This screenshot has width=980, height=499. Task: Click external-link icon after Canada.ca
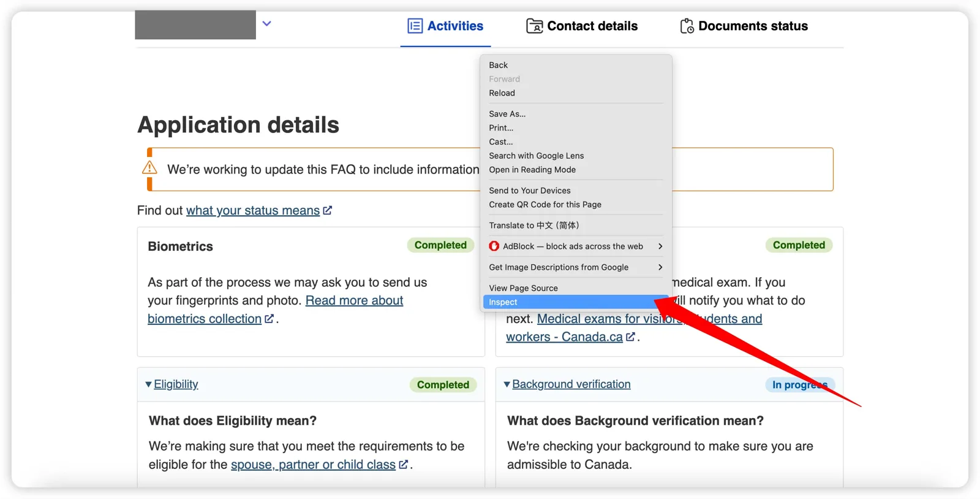pyautogui.click(x=630, y=337)
